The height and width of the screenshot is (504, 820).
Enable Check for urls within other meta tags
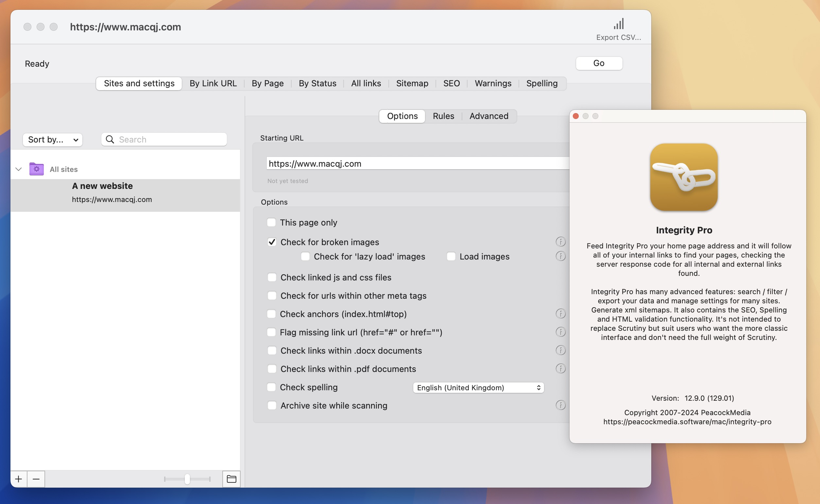(x=272, y=296)
